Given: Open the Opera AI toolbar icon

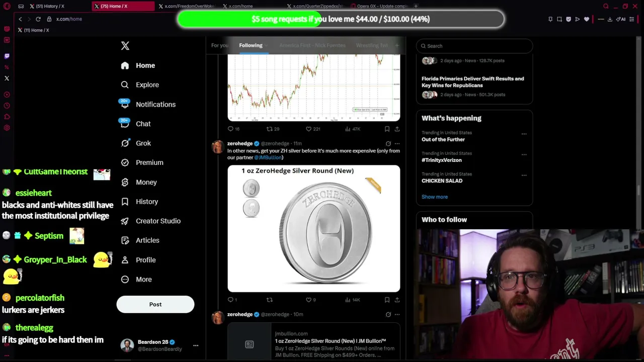Looking at the screenshot, I should pos(621,19).
